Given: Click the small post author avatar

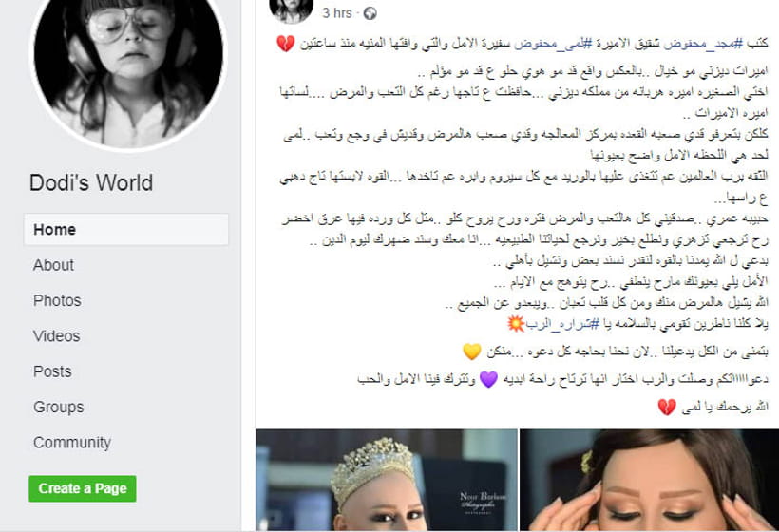Looking at the screenshot, I should (x=291, y=9).
